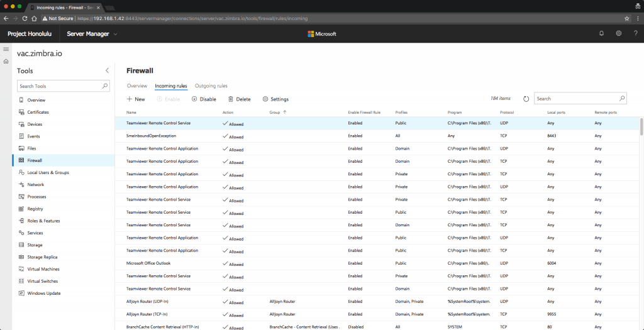Switch to the Overview firewall tab
This screenshot has height=330, width=644.
136,85
